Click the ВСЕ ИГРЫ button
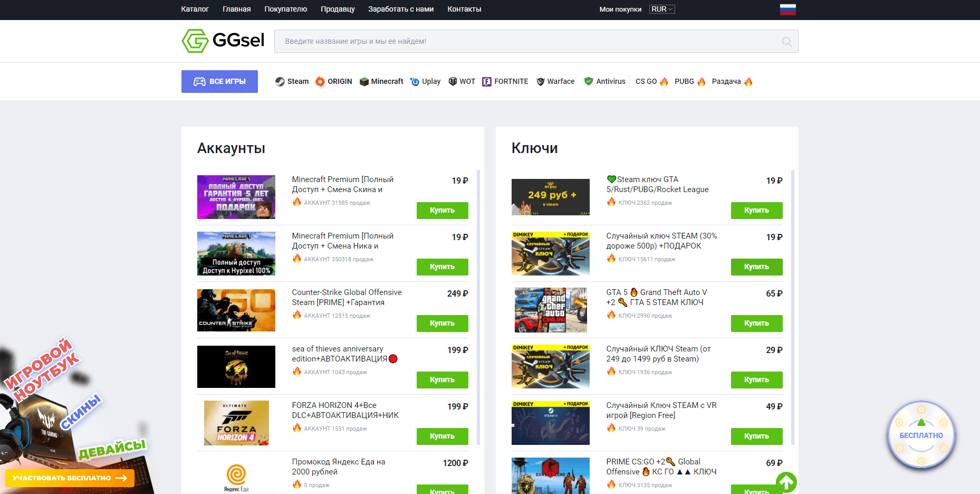The height and width of the screenshot is (494, 980). [219, 81]
